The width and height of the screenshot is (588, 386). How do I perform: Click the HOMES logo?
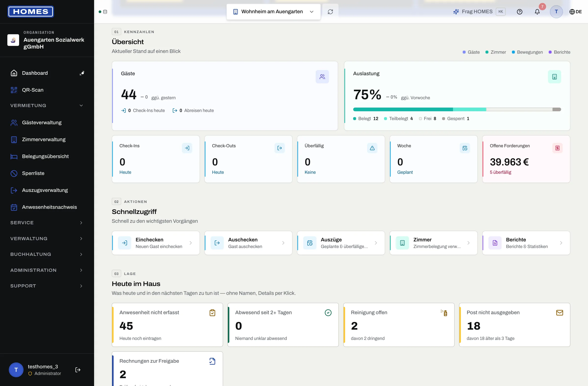click(31, 12)
